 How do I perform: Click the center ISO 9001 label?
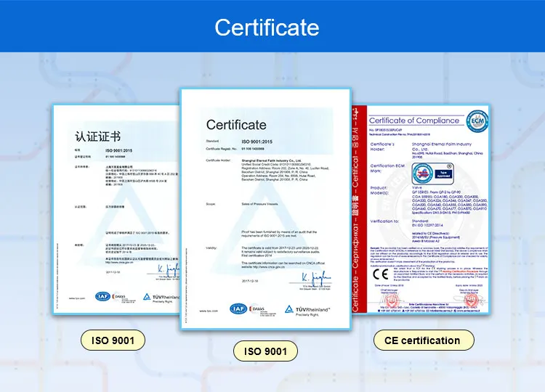pos(265,351)
